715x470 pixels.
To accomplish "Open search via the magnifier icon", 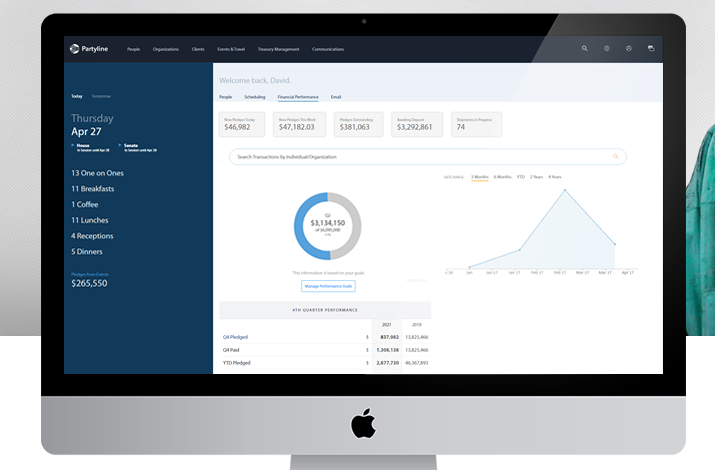I will pyautogui.click(x=584, y=48).
